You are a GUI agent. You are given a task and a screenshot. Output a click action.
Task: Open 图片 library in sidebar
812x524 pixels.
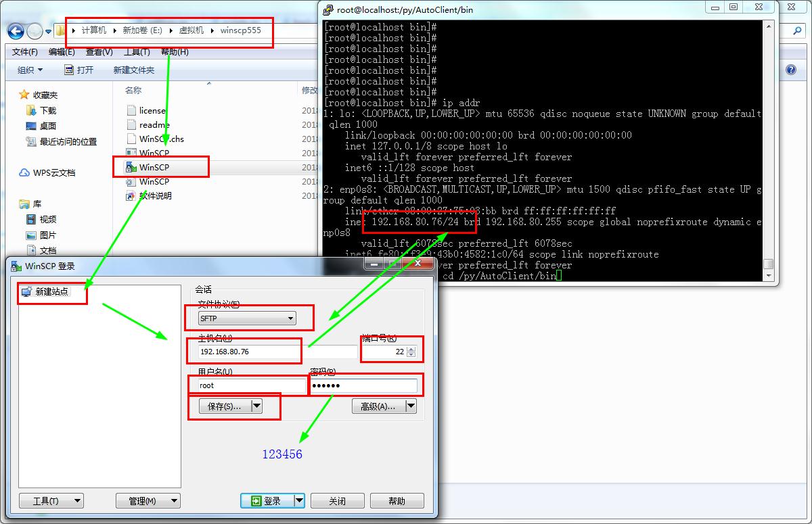(41, 235)
